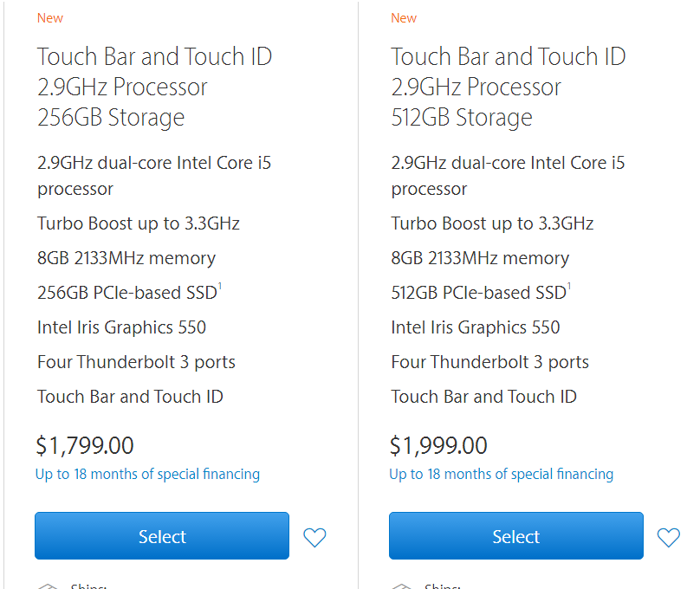The width and height of the screenshot is (700, 589).
Task: Favorite the 512GB MacBook Pro with heart icon
Action: 668,537
